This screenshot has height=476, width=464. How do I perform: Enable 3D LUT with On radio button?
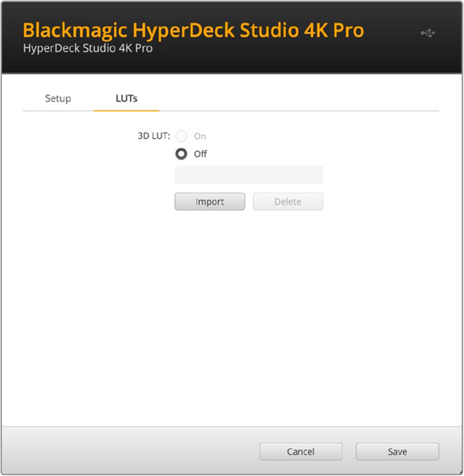[x=182, y=136]
